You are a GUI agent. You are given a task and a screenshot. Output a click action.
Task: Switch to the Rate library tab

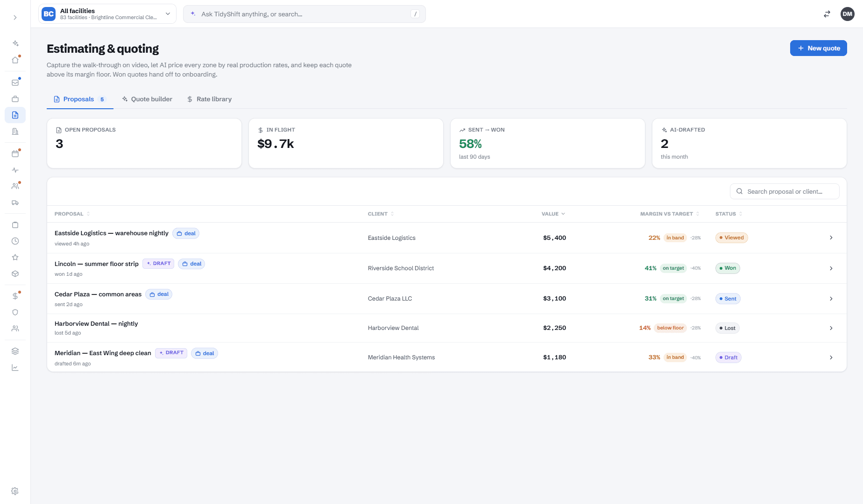click(x=209, y=99)
